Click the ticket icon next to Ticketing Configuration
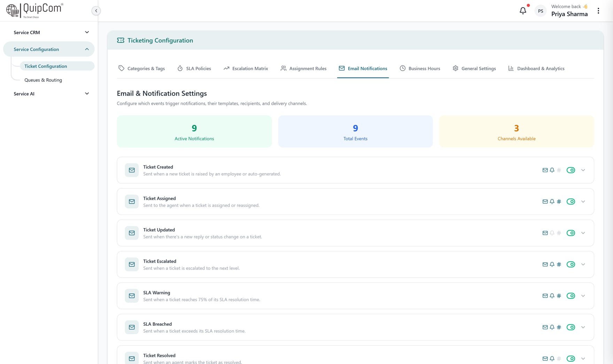Viewport: 613px width, 364px height. [121, 40]
